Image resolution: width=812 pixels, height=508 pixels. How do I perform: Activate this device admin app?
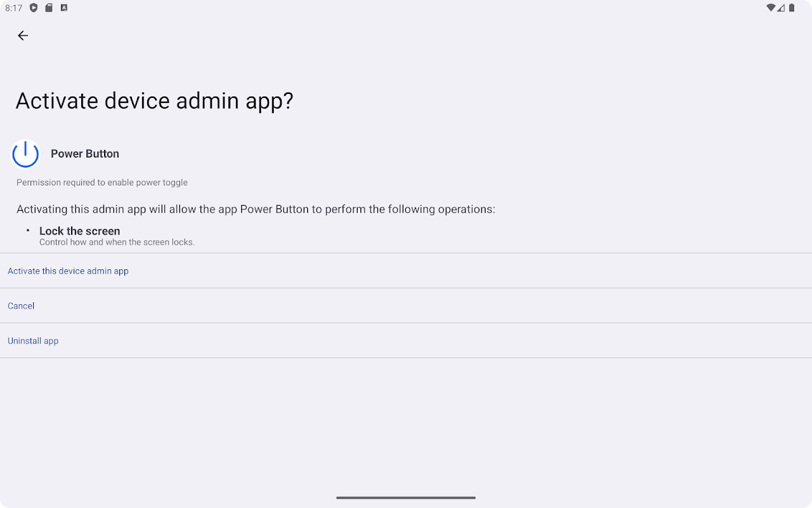(x=406, y=271)
